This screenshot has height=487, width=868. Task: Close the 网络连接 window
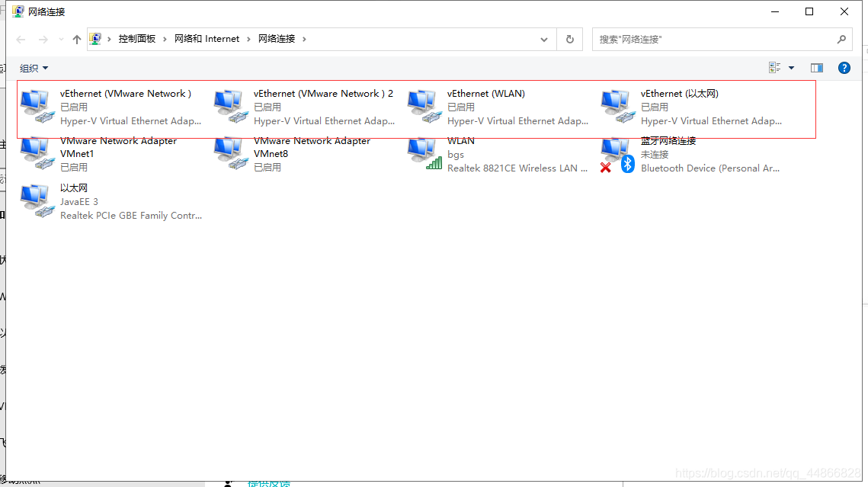[844, 11]
